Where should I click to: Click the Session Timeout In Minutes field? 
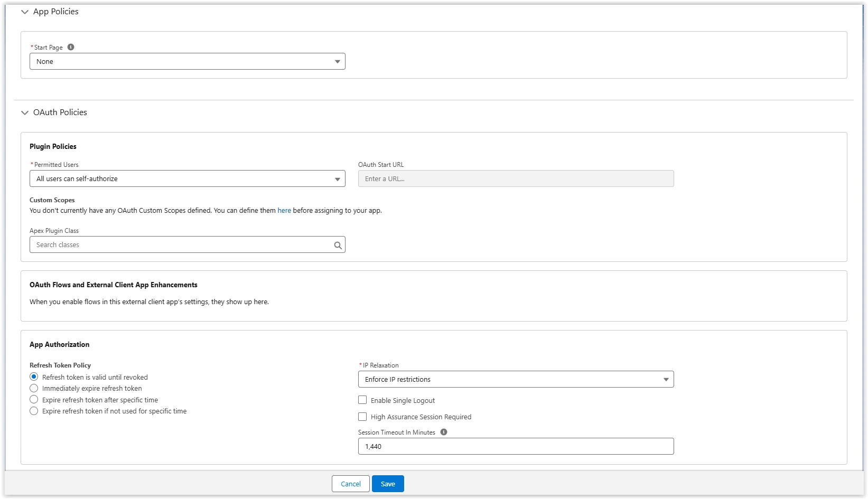[516, 446]
